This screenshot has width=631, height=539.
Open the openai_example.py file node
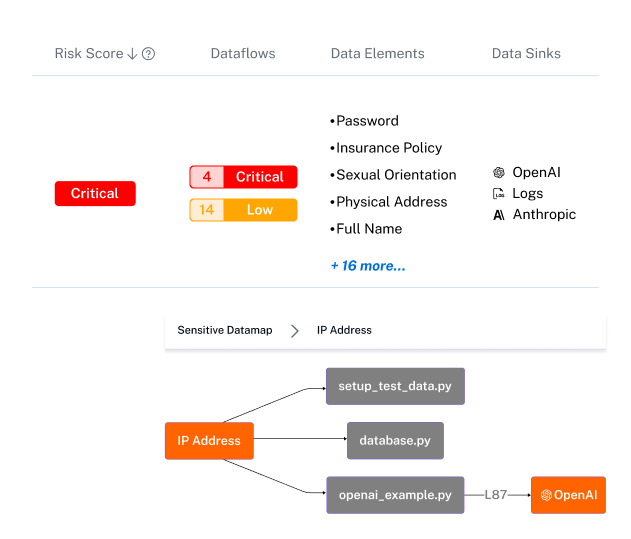click(x=395, y=495)
